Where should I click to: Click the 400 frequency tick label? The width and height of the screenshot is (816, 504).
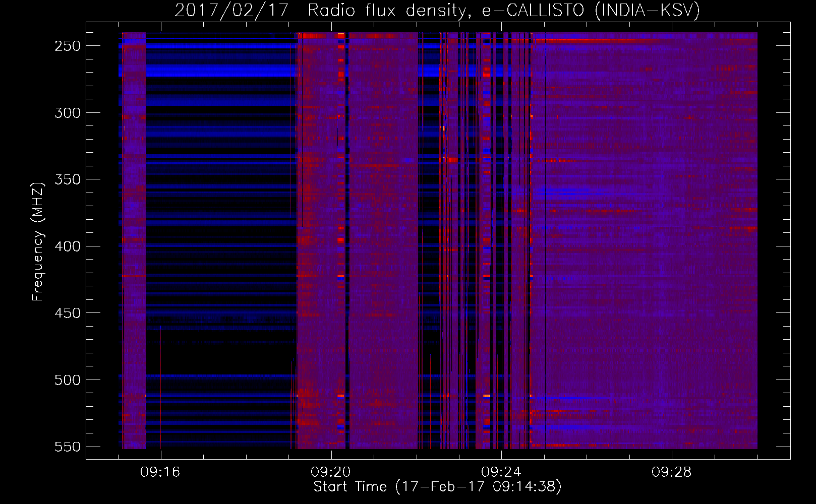tap(68, 246)
